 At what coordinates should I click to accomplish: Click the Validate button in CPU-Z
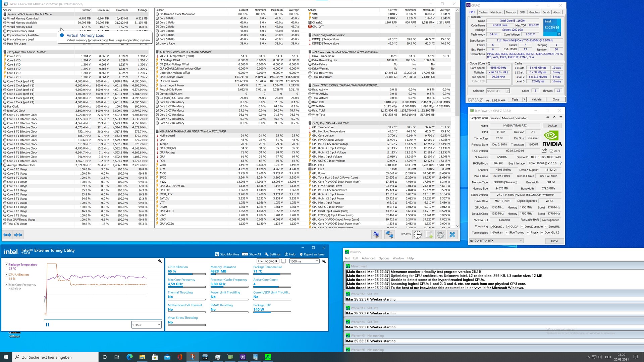click(536, 100)
